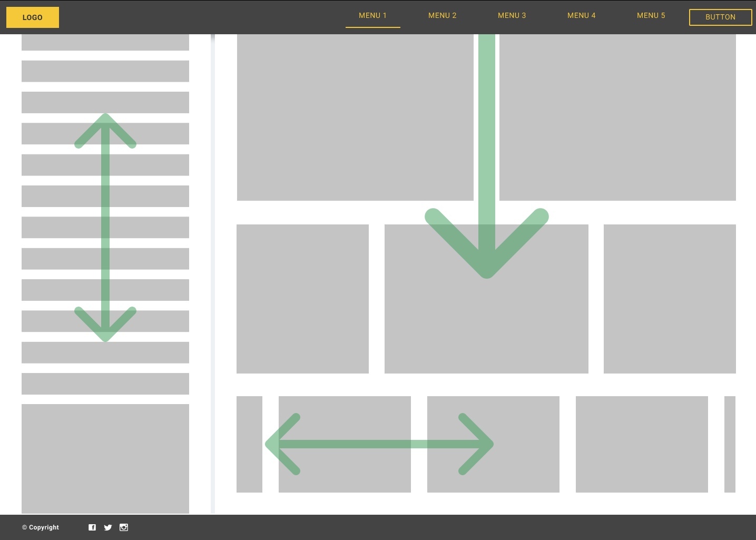This screenshot has height=540, width=756.
Task: Select MENU 2 in the header
Action: (442, 16)
